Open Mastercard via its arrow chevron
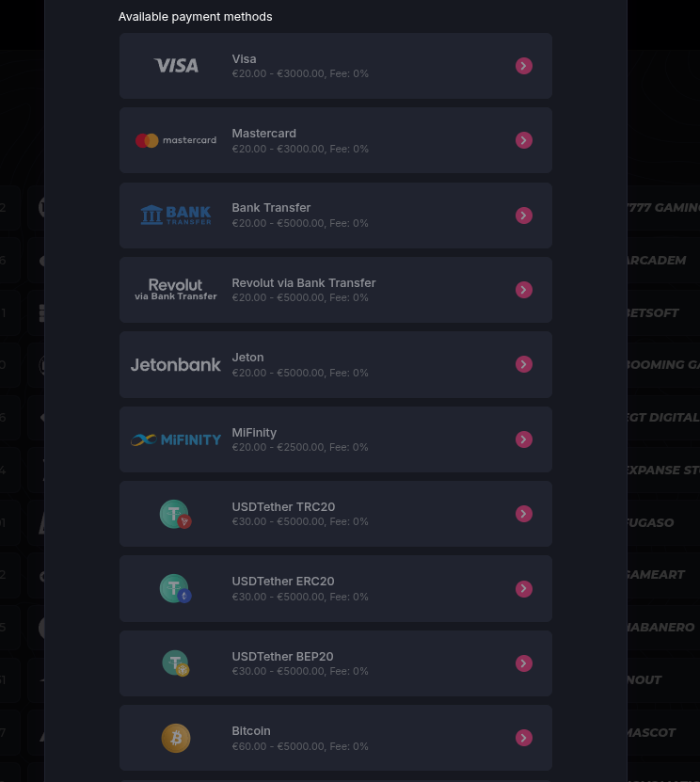The width and height of the screenshot is (700, 782). click(x=524, y=140)
